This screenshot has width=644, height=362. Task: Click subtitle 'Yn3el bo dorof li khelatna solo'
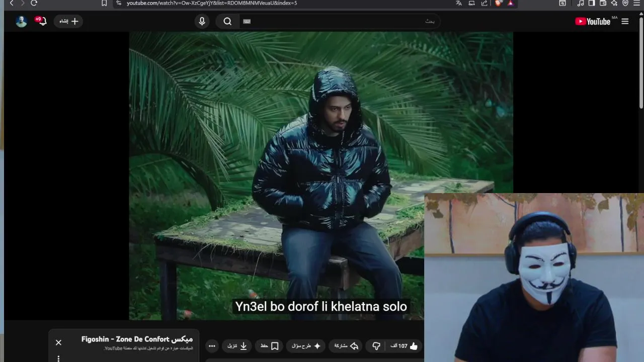[x=321, y=306]
